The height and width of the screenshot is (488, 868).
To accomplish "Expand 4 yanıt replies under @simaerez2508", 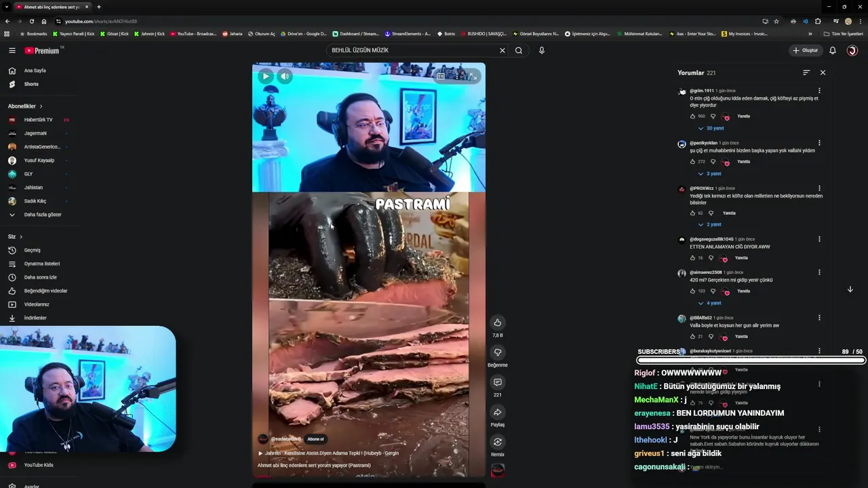I will tap(710, 303).
